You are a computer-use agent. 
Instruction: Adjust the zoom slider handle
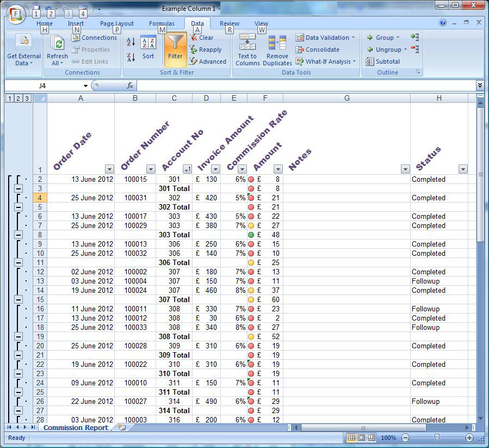(437, 438)
